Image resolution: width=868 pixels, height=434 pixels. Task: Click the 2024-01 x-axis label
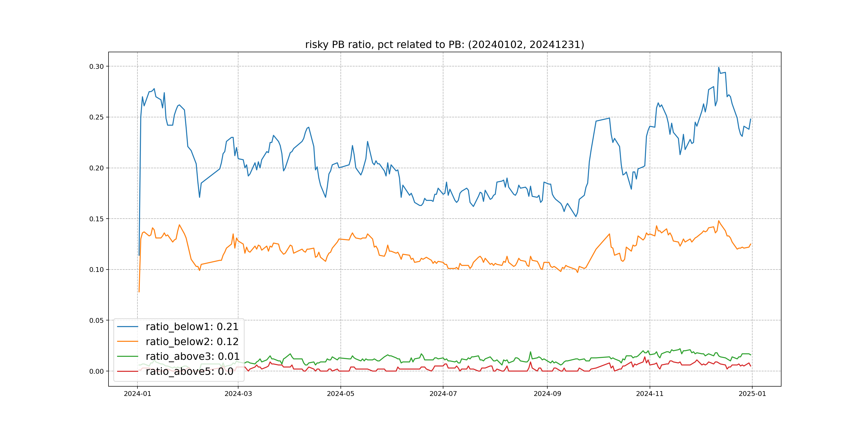point(137,394)
